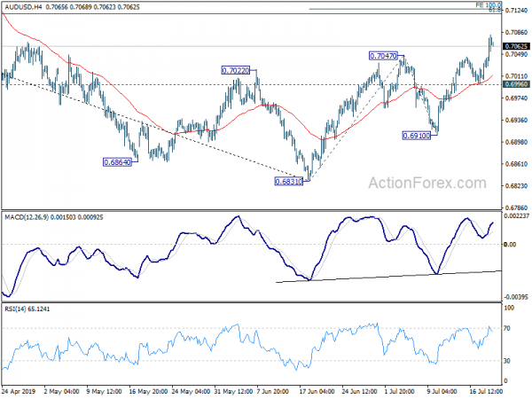This screenshot has width=532, height=399.
Task: Click the 0.68230 price axis value
Action: coord(516,186)
